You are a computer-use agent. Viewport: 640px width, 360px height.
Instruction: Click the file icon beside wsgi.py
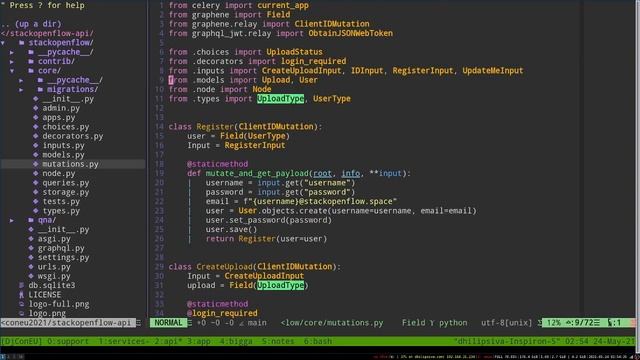pyautogui.click(x=31, y=276)
